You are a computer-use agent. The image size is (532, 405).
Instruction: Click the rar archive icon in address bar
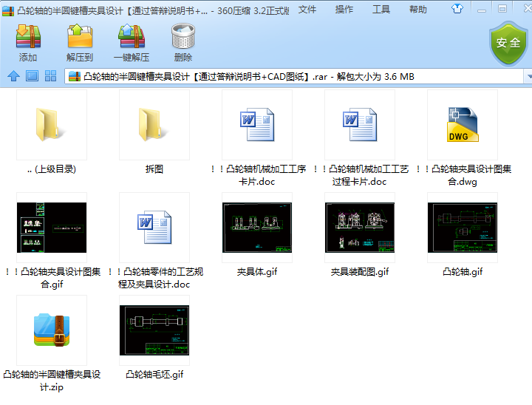[75, 76]
